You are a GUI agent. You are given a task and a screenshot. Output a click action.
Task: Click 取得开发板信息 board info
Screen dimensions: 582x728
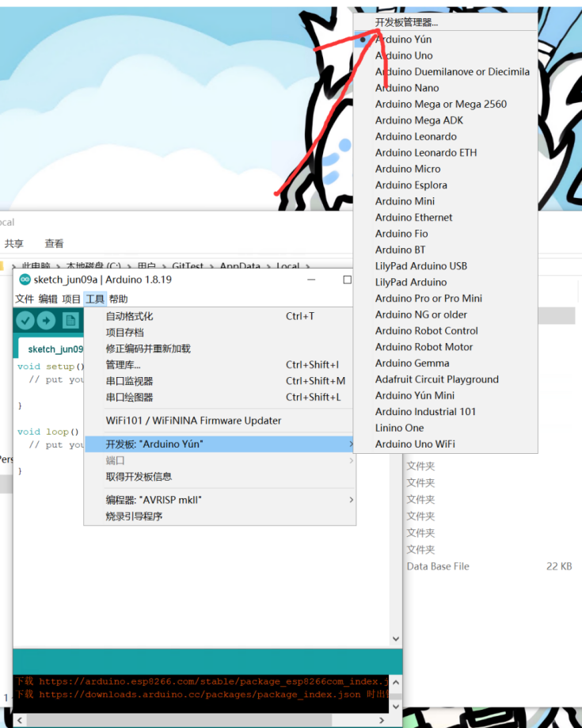[x=220, y=478]
